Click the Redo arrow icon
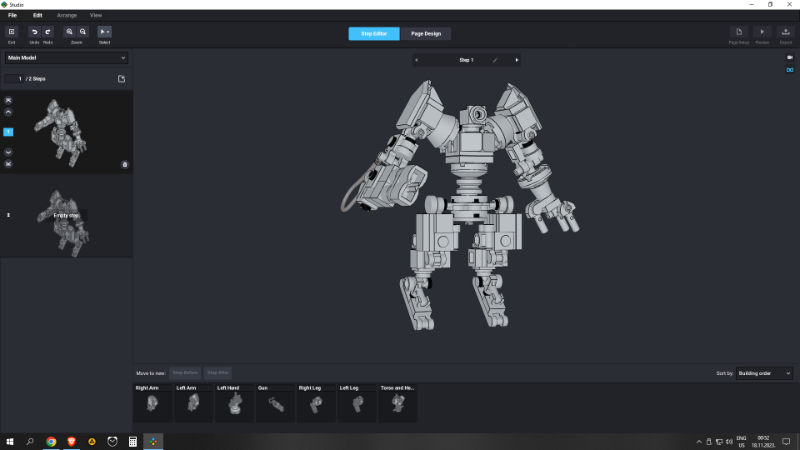The width and height of the screenshot is (800, 450). [x=47, y=33]
